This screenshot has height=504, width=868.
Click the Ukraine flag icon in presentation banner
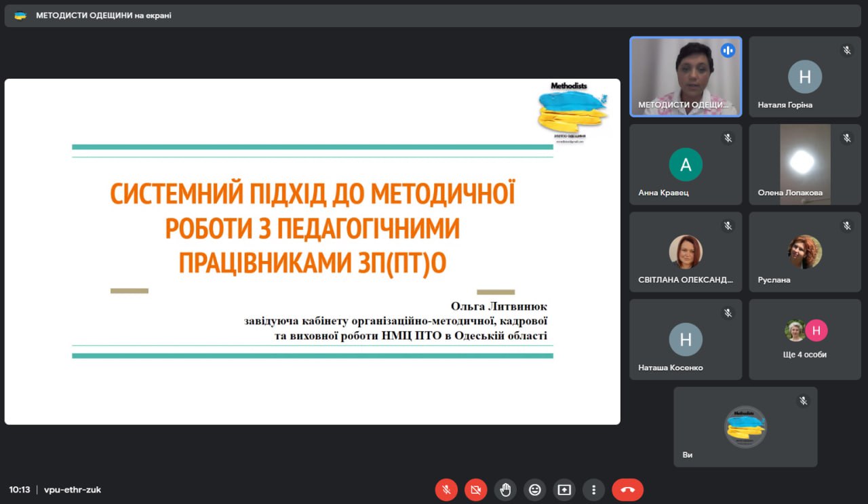(x=20, y=16)
